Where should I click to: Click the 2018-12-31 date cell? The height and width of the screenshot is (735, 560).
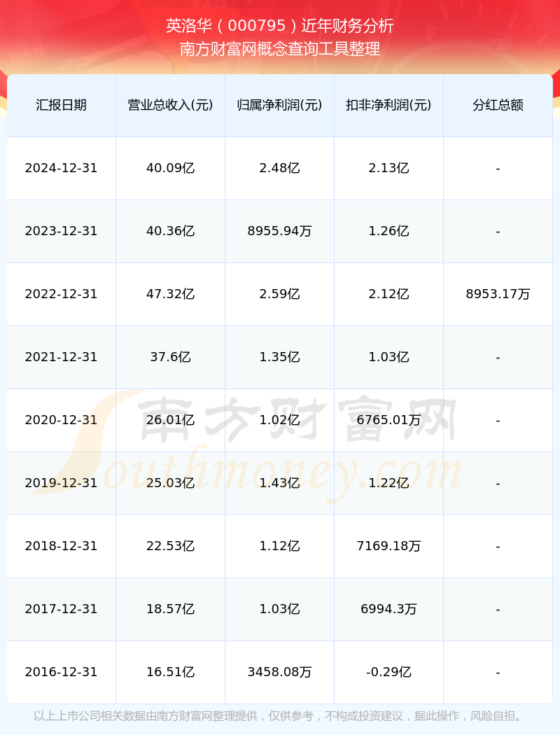[62, 546]
